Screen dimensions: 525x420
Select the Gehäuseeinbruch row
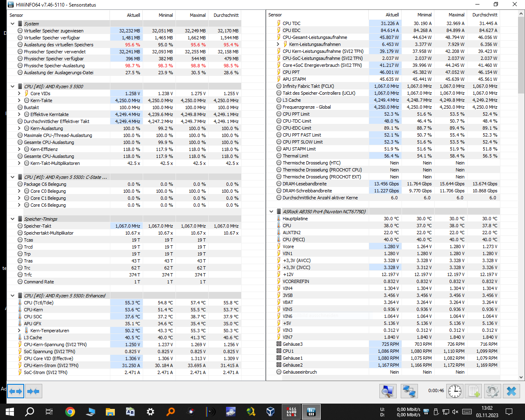pos(383,372)
